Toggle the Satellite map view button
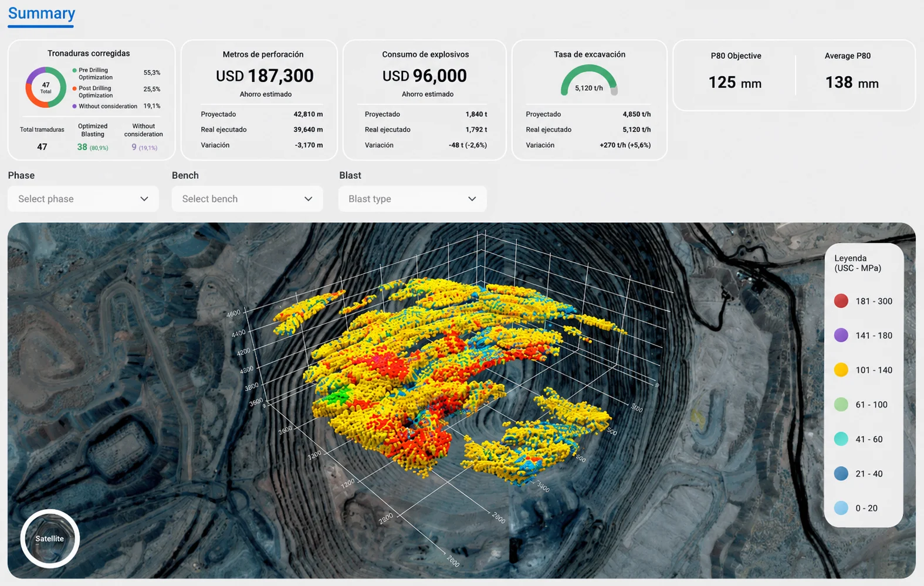924x586 pixels. tap(50, 538)
